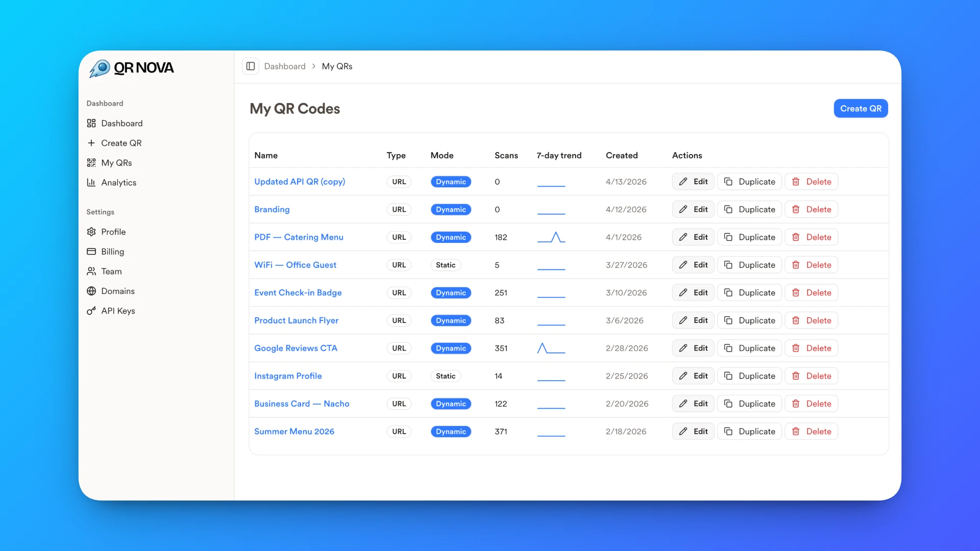Click the blue Create QR button

(x=861, y=109)
